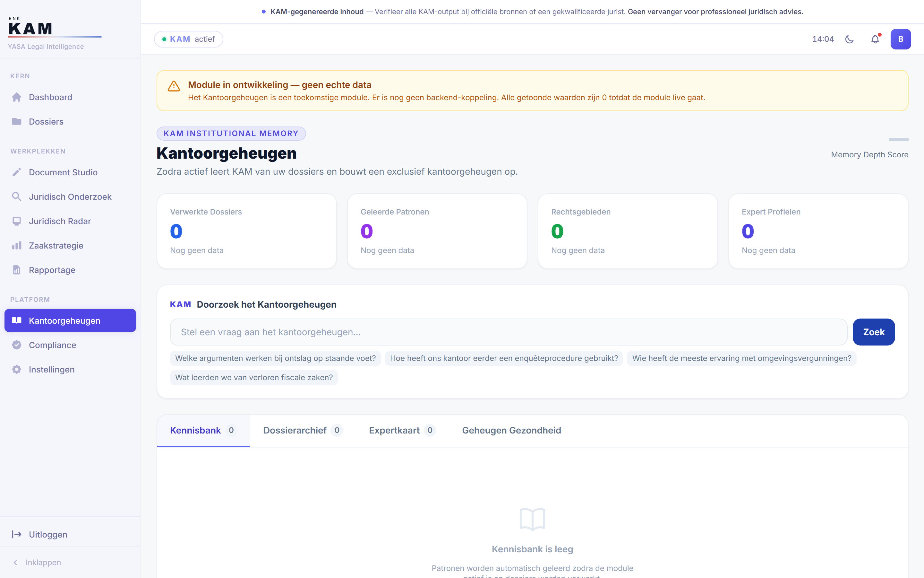Select suggestion about verloren fiscale zaken
924x578 pixels.
[x=254, y=377]
